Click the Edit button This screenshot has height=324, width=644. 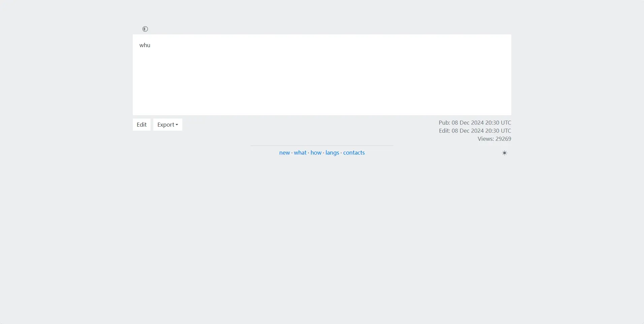point(141,125)
